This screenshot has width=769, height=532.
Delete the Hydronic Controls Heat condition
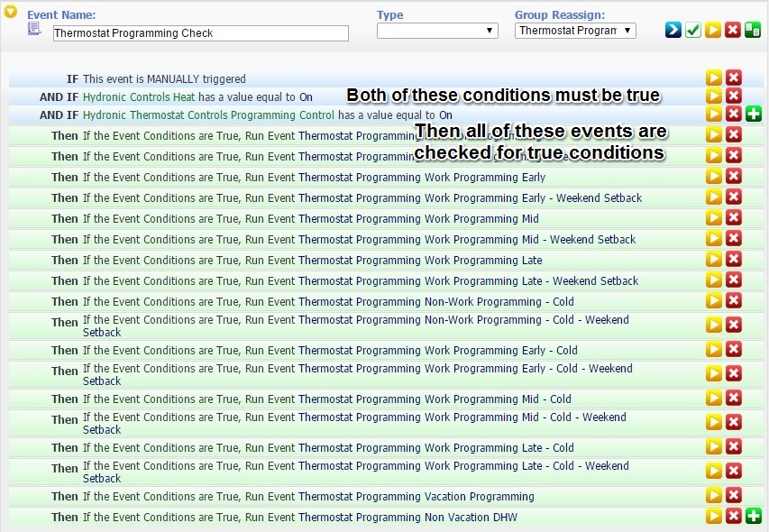click(734, 96)
